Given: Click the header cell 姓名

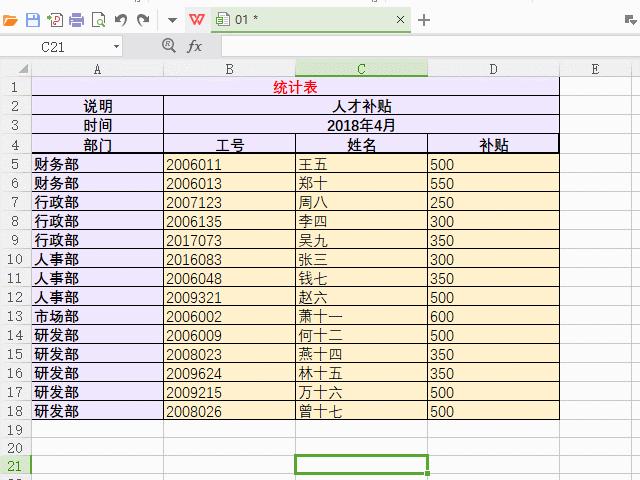Looking at the screenshot, I should coord(361,144).
